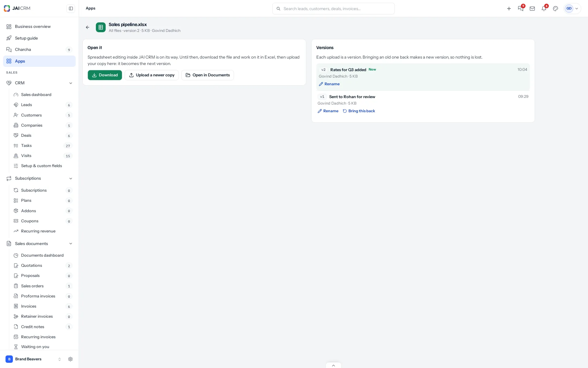Bring back version v1
The width and height of the screenshot is (588, 368).
pos(359,111)
